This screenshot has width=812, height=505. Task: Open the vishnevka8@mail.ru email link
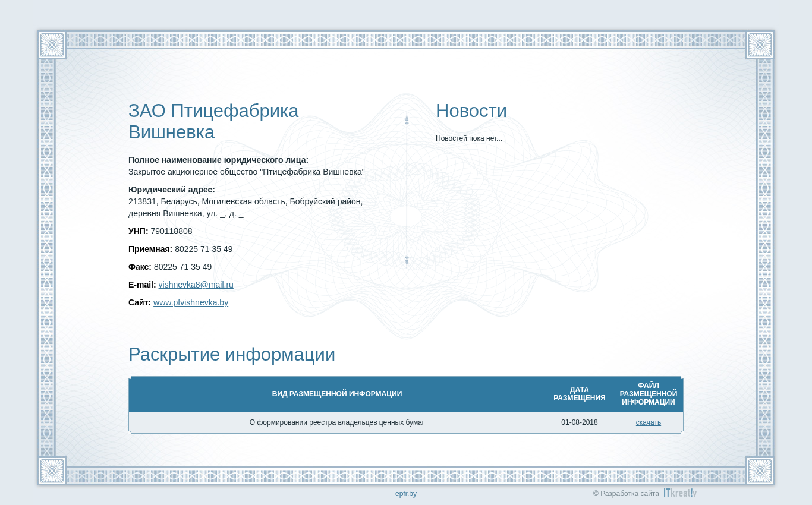coord(196,285)
